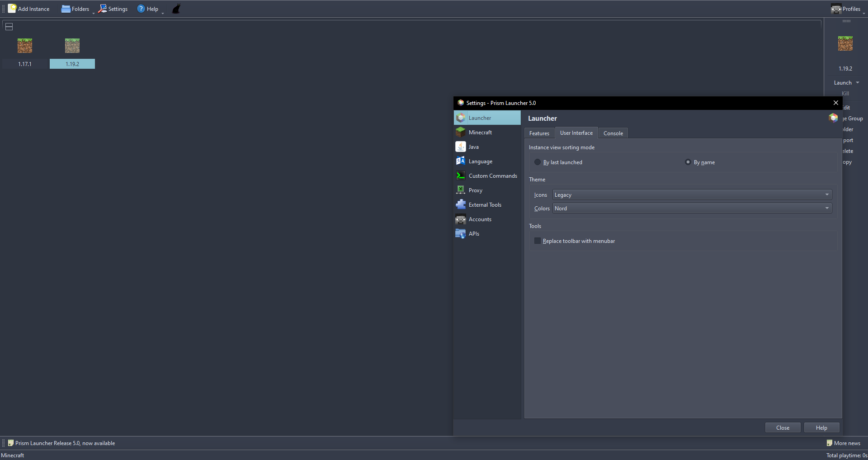Expand the Launch dropdown arrow
This screenshot has height=460, width=868.
[x=858, y=83]
